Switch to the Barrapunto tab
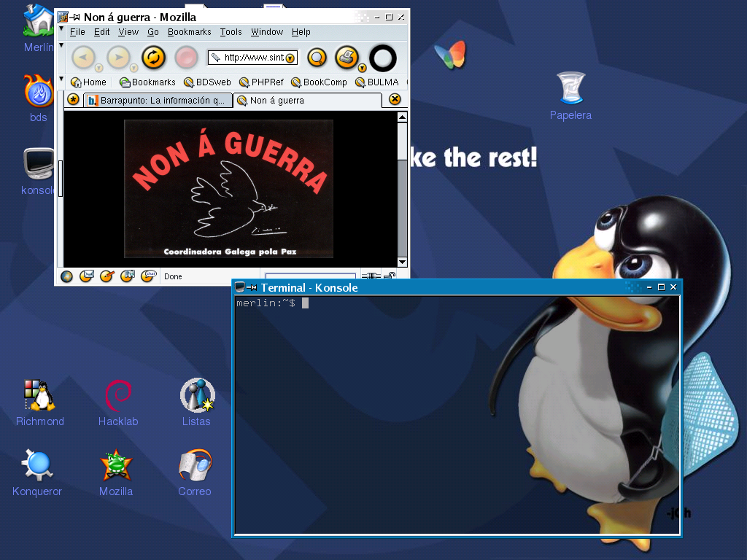The height and width of the screenshot is (560, 747). coord(158,101)
